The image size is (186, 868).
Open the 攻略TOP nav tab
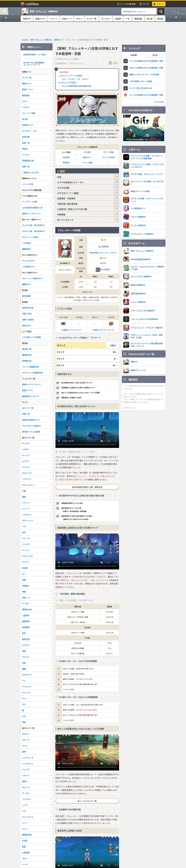coord(27,19)
